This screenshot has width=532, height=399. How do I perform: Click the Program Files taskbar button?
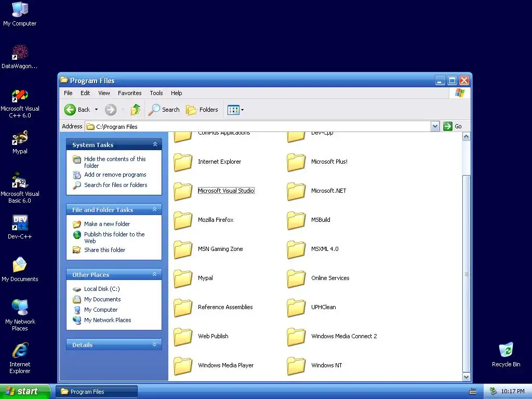(96, 392)
